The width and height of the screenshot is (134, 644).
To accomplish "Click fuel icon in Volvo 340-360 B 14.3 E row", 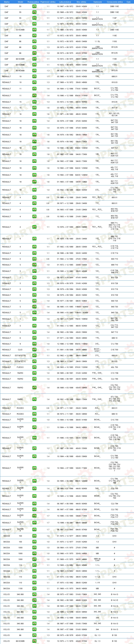I will pyautogui.click(x=34, y=600).
